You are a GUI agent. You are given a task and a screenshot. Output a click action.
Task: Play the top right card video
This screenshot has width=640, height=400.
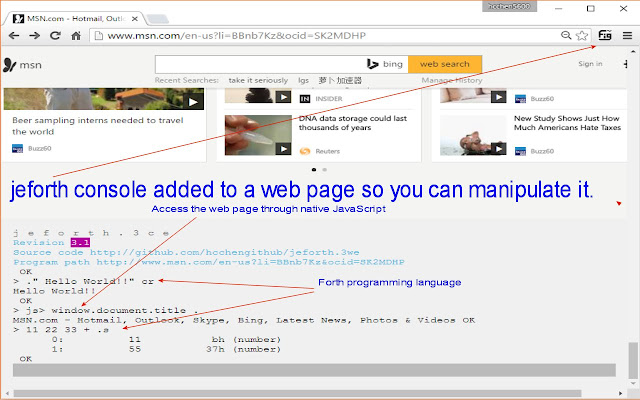pos(498,97)
